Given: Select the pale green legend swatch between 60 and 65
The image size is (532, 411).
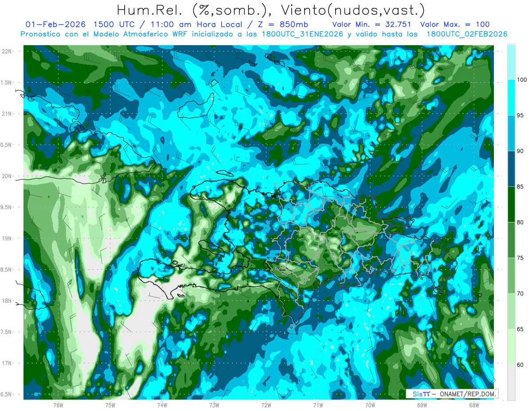Looking at the screenshot, I should click(511, 347).
